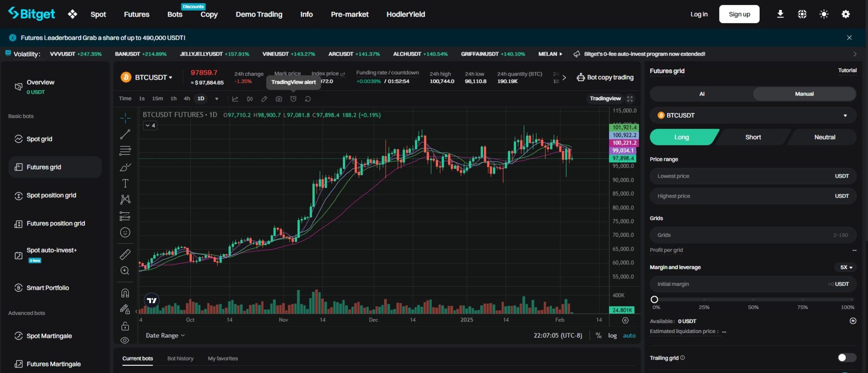This screenshot has height=373, width=868.
Task: Open the text annotation tool
Action: (125, 183)
